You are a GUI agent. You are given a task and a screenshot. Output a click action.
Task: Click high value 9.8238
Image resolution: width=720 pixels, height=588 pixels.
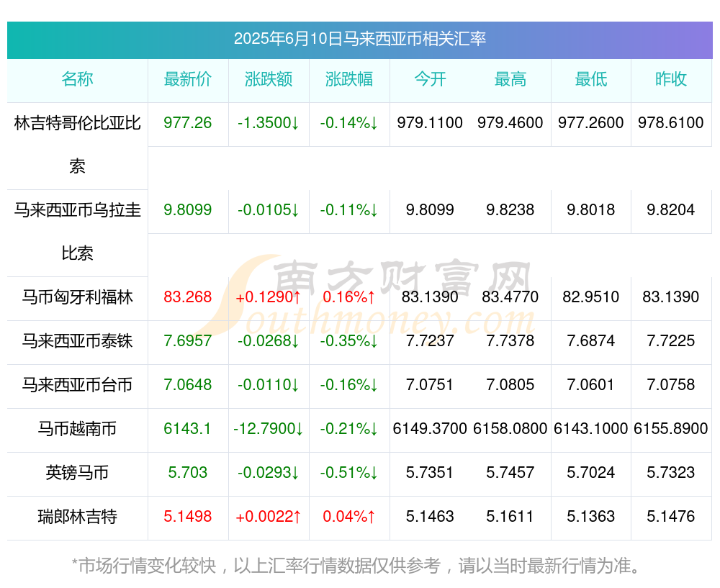(510, 210)
